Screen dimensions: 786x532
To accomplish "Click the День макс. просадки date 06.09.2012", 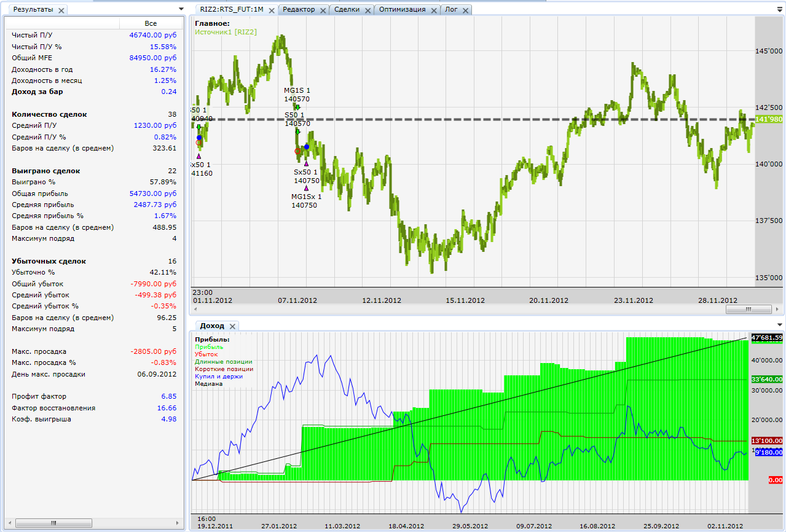I will click(157, 374).
